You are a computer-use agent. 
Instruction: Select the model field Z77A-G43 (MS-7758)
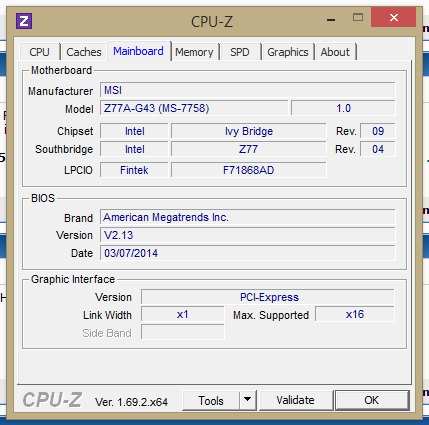click(x=194, y=108)
